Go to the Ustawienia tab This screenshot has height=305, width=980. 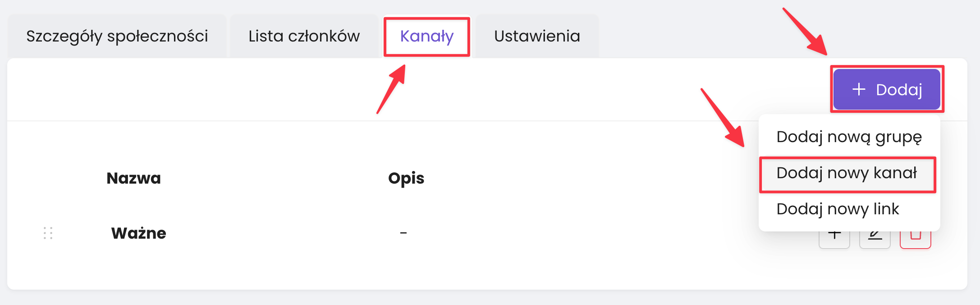click(x=537, y=36)
